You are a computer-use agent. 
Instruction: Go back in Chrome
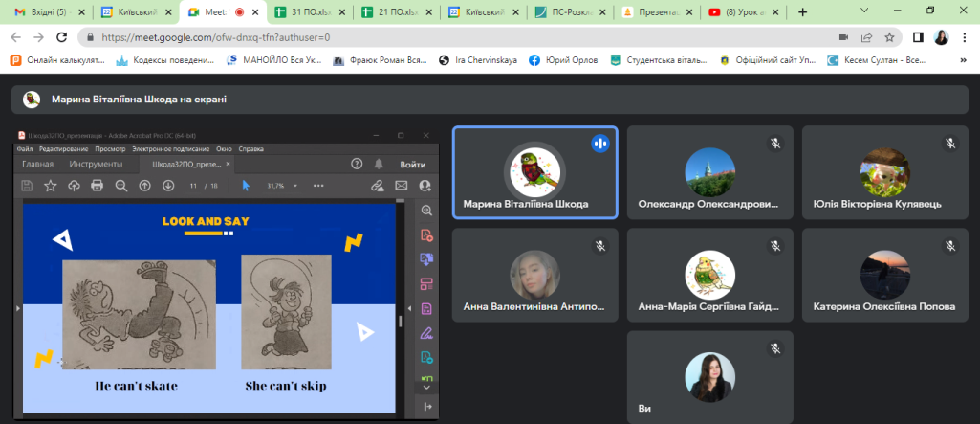click(16, 37)
